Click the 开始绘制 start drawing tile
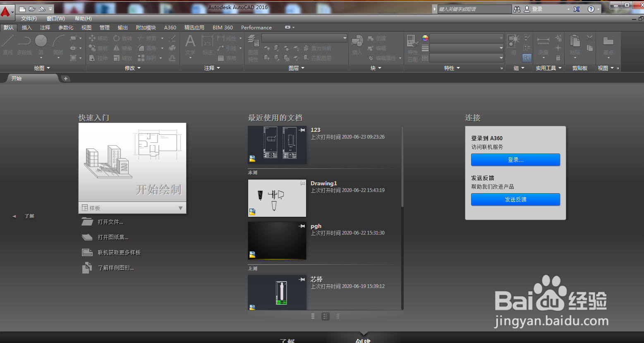This screenshot has height=343, width=644. [x=132, y=162]
